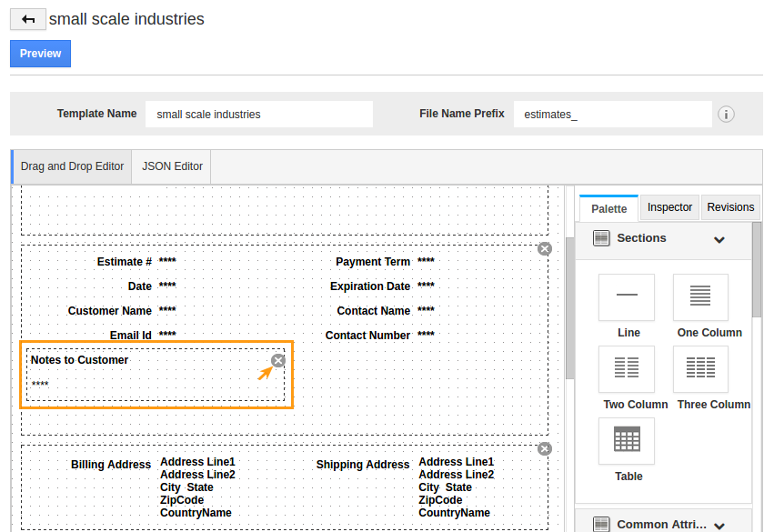Screen dimensions: 764x532
Task: Select the Line section icon
Action: tap(627, 297)
